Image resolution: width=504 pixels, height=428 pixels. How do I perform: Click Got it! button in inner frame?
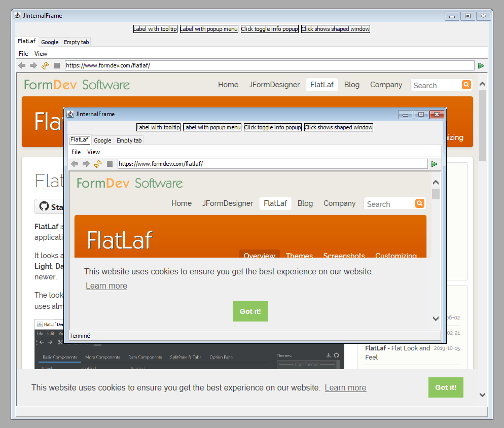click(x=250, y=311)
